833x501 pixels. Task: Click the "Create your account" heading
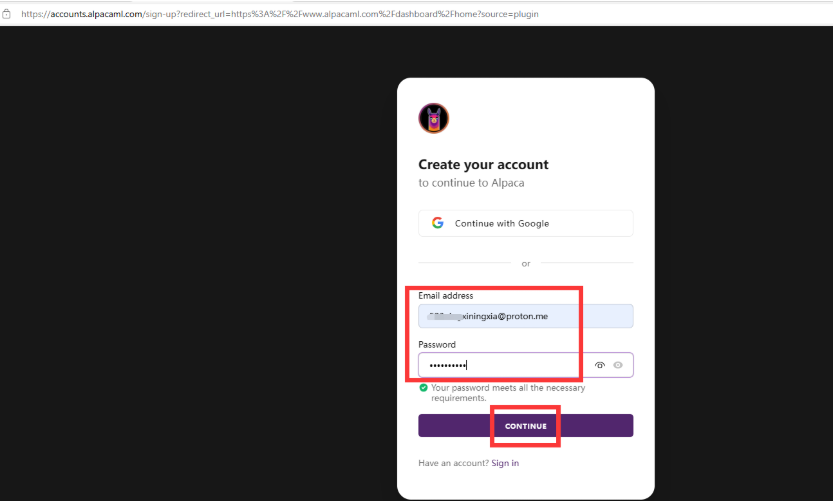[483, 164]
